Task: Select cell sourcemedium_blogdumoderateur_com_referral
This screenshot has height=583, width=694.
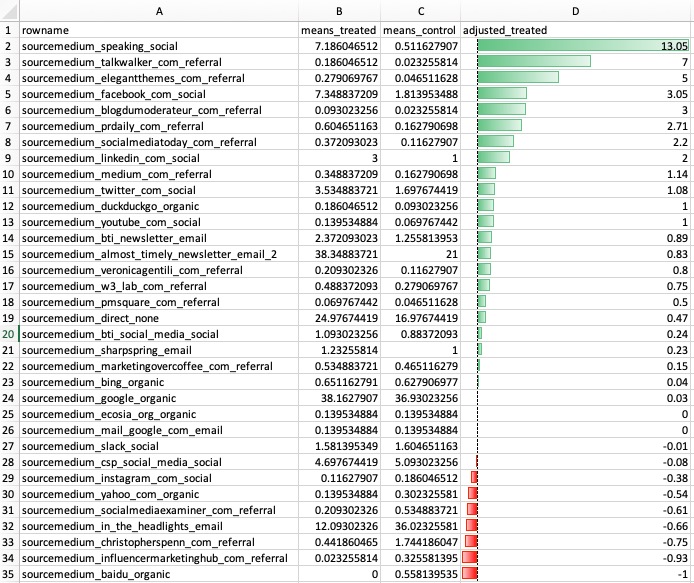Action: [159, 110]
